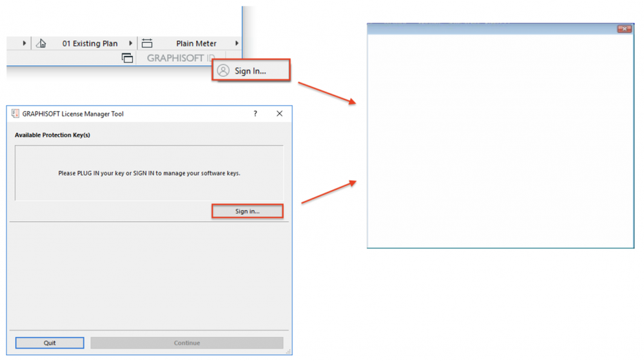Open the 01 Existing Plan view item
Viewport: 644px width, 361px height.
tap(90, 43)
